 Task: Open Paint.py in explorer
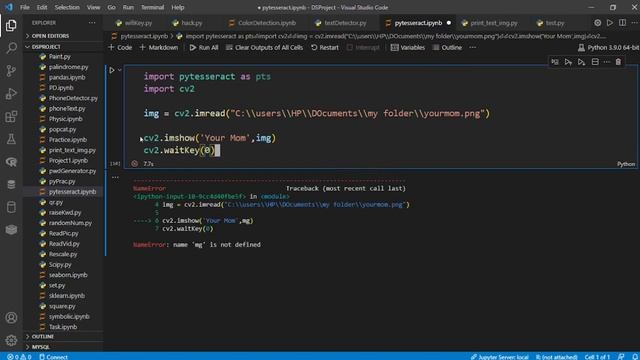(60, 56)
